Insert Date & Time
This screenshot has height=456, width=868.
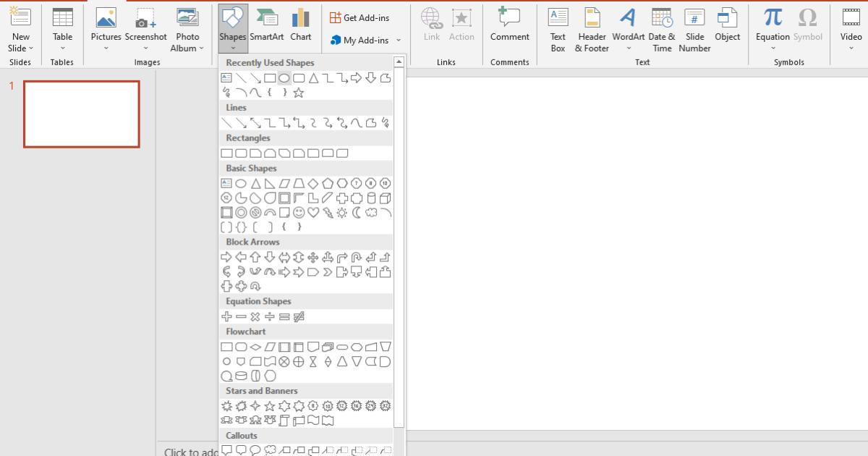coord(662,29)
